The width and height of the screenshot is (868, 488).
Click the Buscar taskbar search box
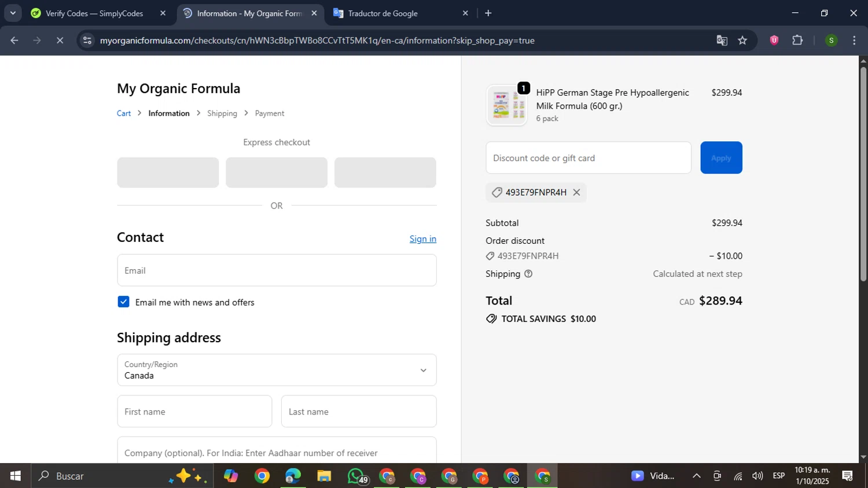coord(122,476)
